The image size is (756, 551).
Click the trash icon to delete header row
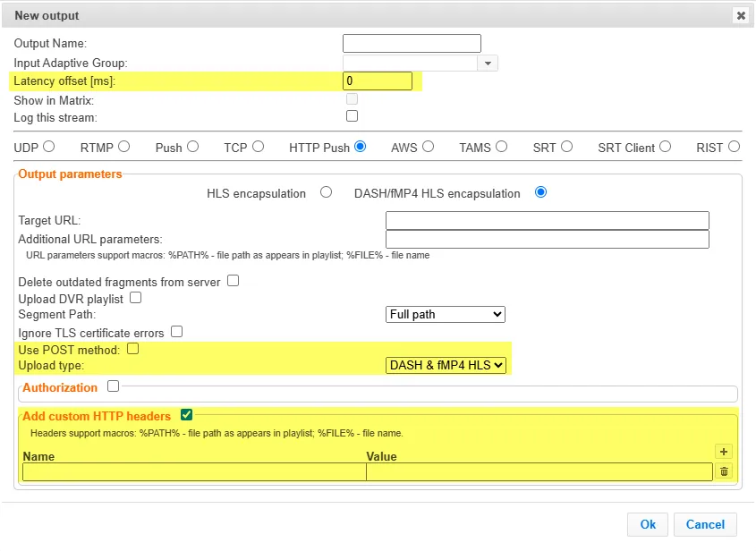pyautogui.click(x=724, y=471)
